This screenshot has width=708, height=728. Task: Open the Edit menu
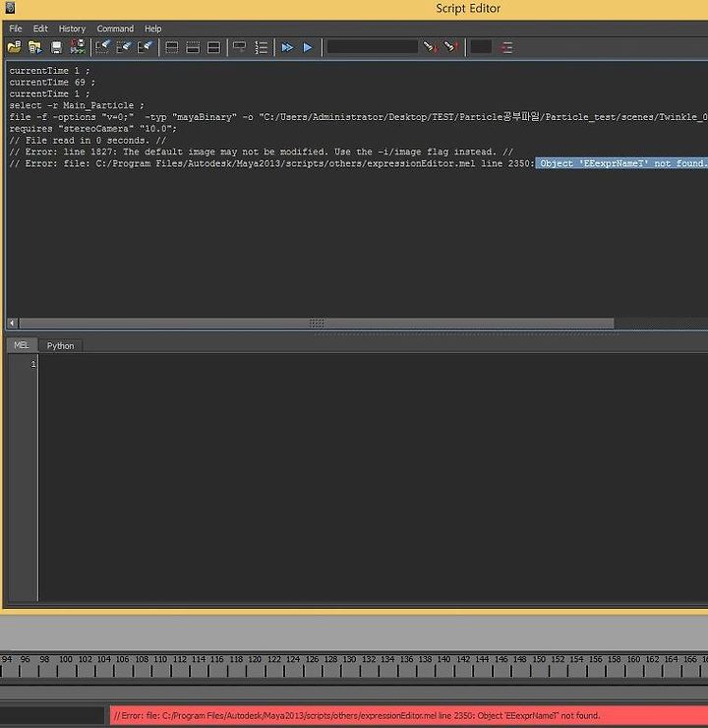[40, 29]
